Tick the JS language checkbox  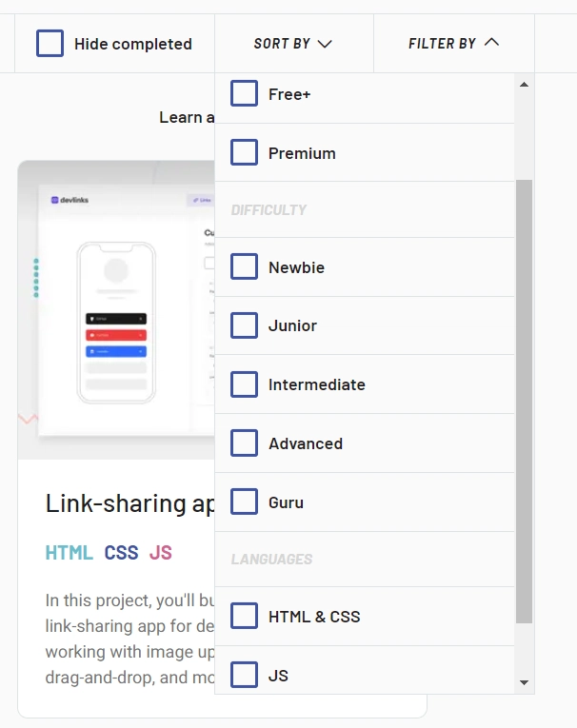(244, 674)
